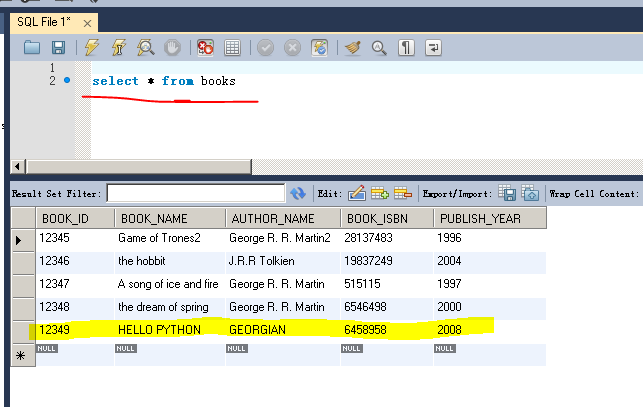Select the ISBN cell 28137483

[387, 238]
